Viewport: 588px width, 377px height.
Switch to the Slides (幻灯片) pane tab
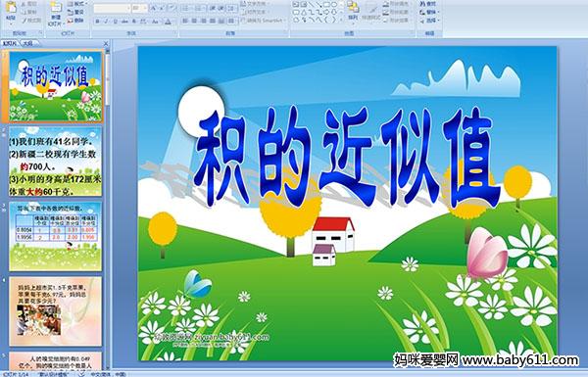coord(10,43)
